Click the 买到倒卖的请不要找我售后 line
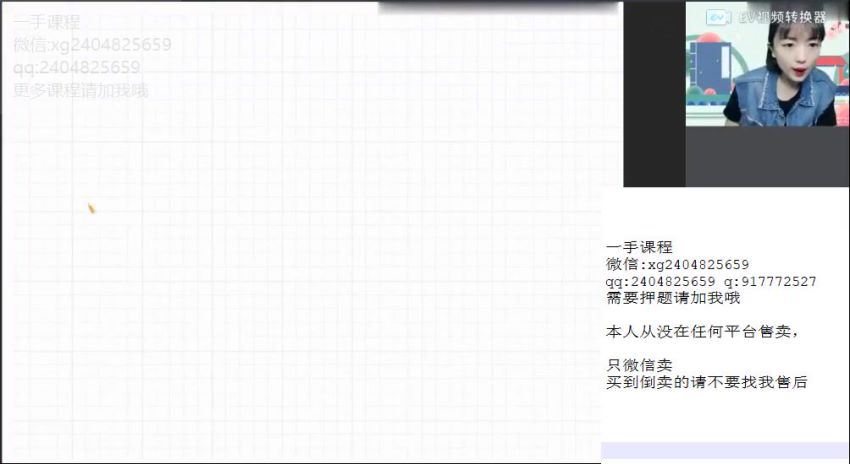The image size is (850, 464). coord(706,382)
